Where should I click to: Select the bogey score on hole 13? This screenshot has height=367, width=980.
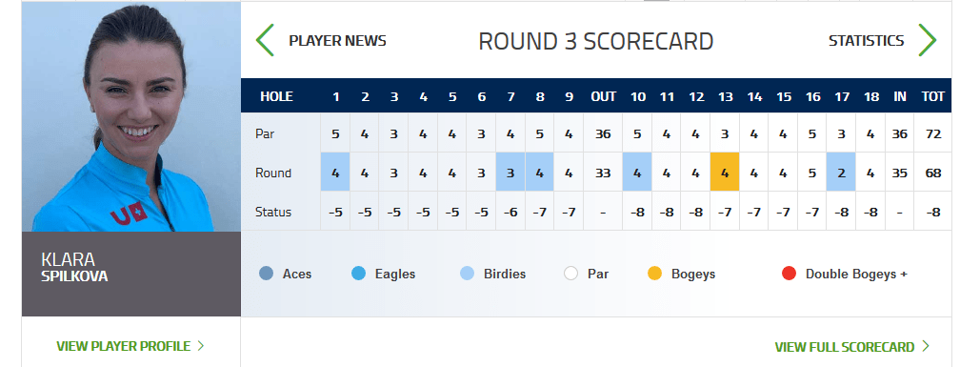pos(725,172)
